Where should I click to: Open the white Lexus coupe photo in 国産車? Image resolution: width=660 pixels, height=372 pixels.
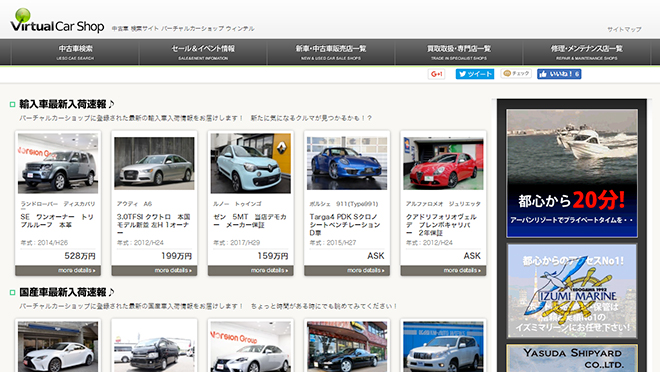point(58,347)
